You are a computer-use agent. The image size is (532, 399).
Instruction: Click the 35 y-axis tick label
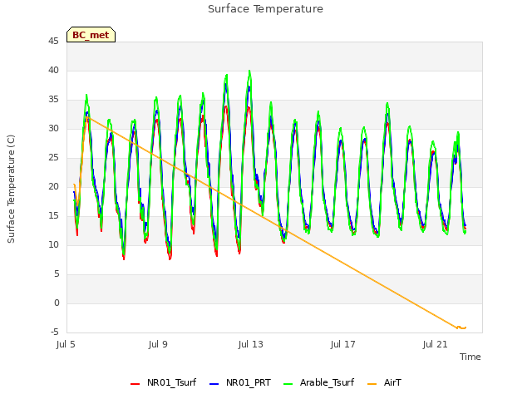[x=53, y=100]
